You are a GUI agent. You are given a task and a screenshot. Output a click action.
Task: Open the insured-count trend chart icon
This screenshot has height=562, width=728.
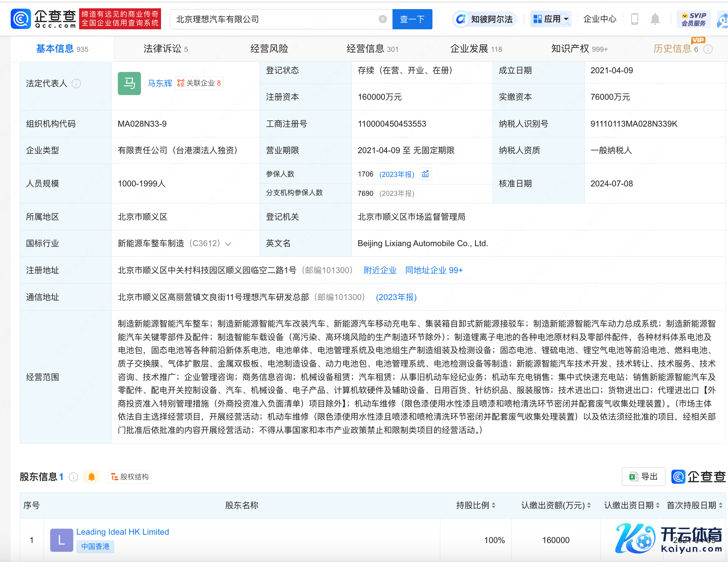coord(425,174)
